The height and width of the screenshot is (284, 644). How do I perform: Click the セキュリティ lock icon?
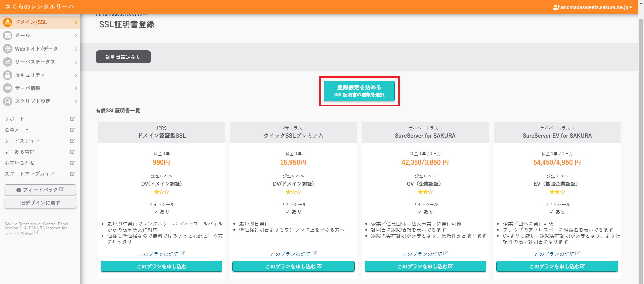[7, 75]
